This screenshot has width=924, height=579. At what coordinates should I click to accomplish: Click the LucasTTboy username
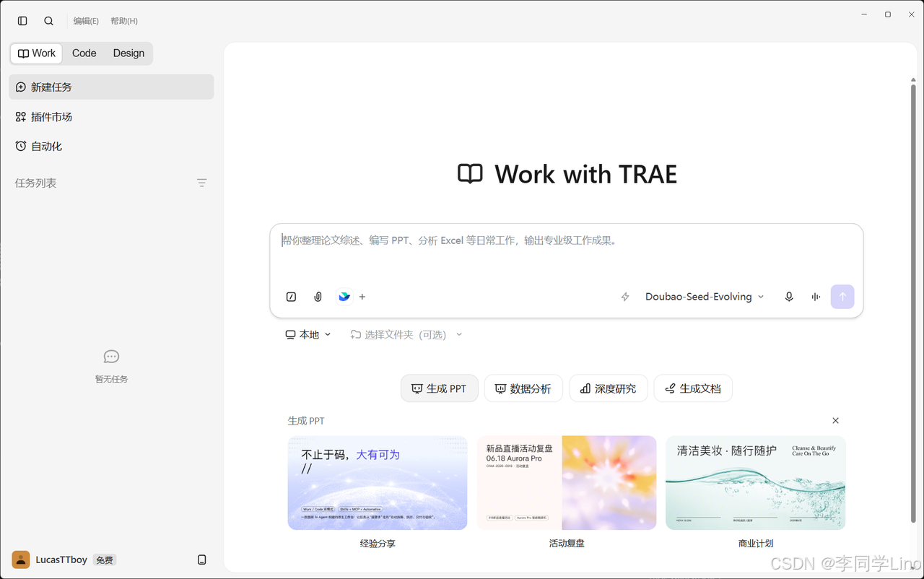[x=61, y=560]
